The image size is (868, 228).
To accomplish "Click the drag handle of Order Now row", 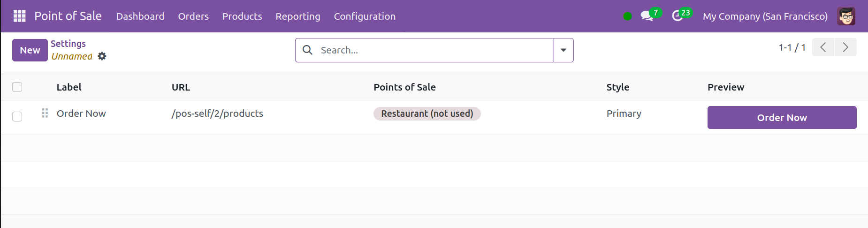I will point(45,113).
